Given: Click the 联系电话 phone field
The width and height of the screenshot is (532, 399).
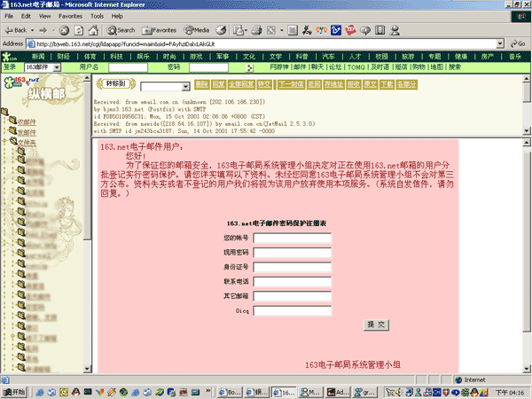Looking at the screenshot, I should [292, 282].
